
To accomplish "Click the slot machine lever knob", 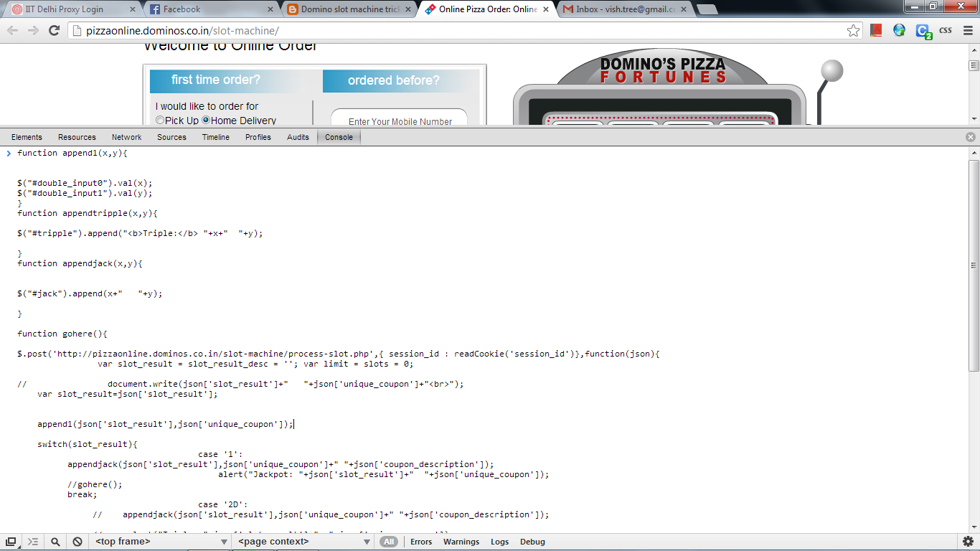I will pos(831,70).
